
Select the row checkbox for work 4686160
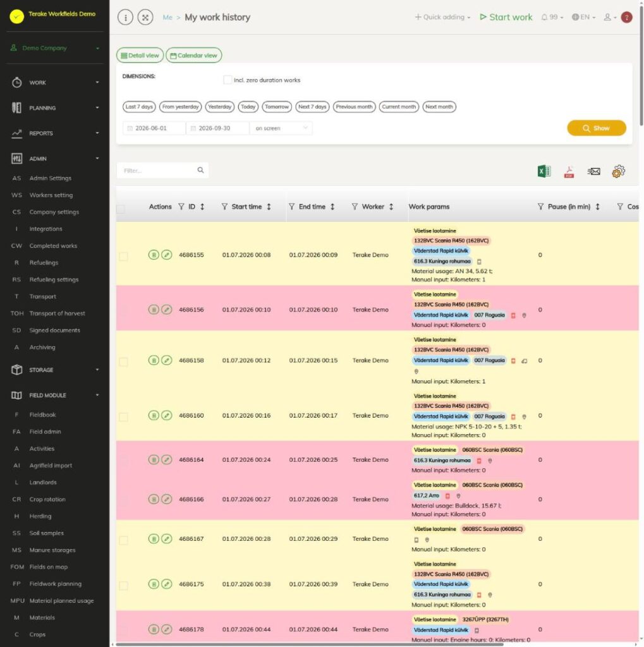123,417
